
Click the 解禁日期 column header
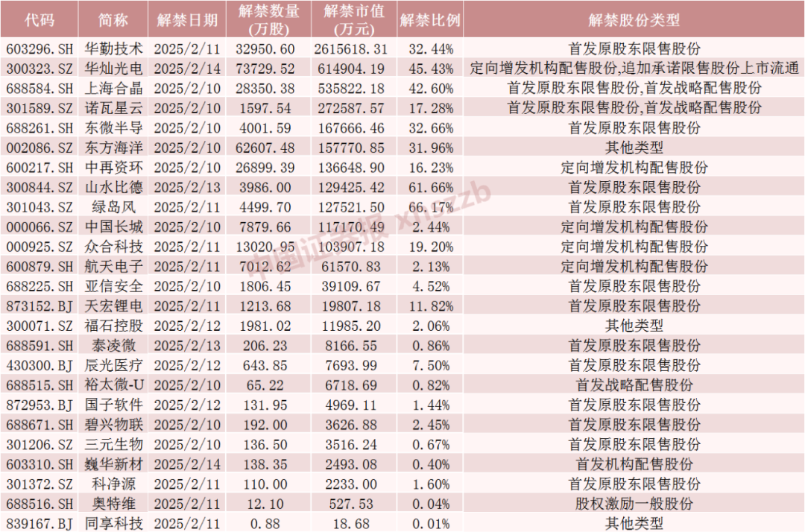click(x=187, y=19)
